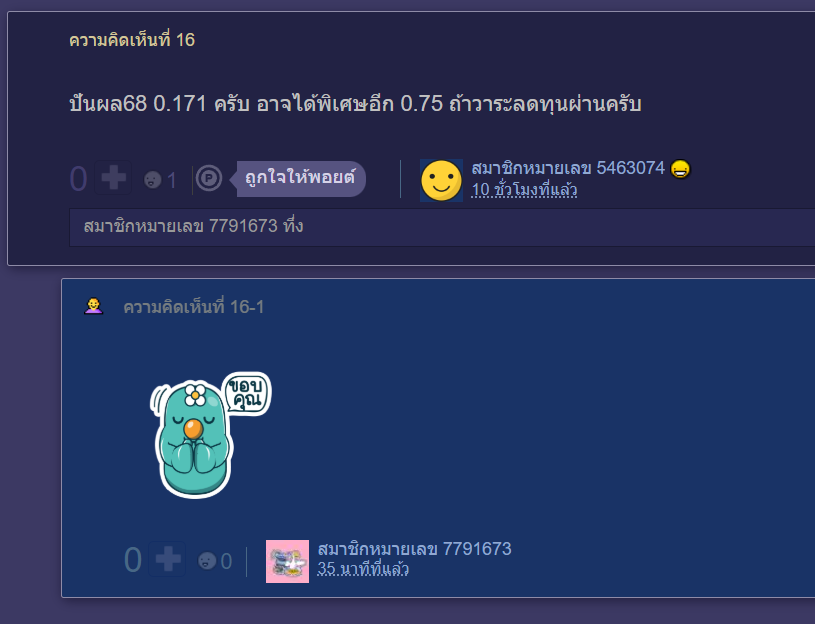The image size is (815, 624).
Task: Click the vote count 0 on comment 16
Action: click(x=78, y=179)
